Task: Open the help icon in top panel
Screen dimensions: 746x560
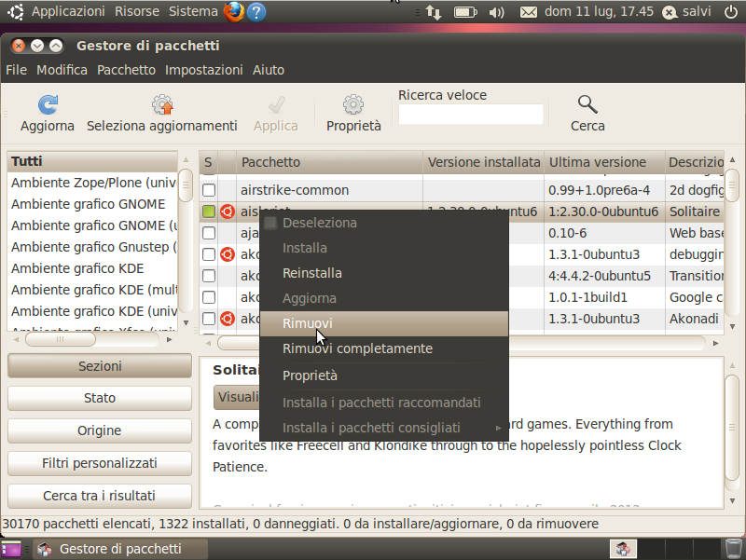Action: click(x=256, y=12)
